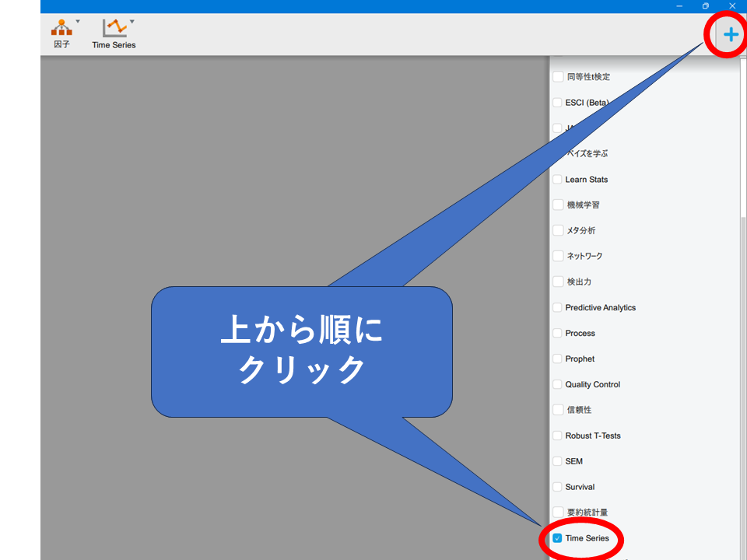Open the Time Series module icon in toolbar

click(114, 29)
